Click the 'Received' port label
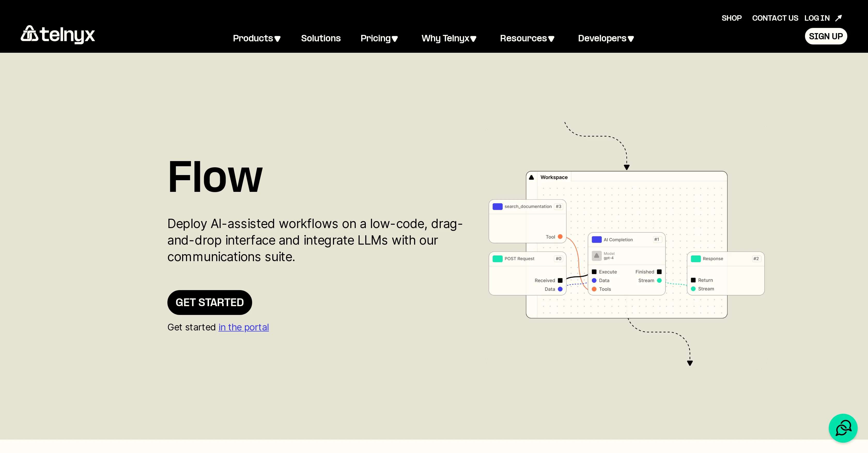The image size is (868, 453). [545, 280]
